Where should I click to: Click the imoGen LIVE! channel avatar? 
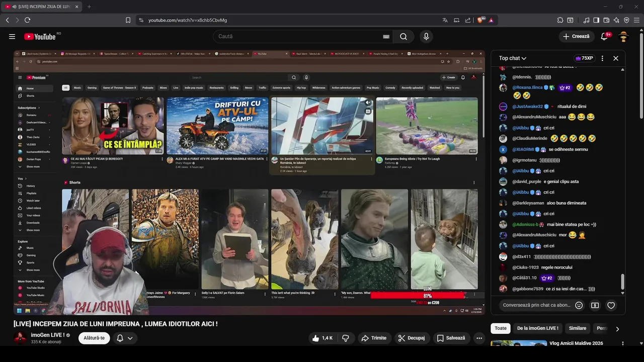coord(20,338)
